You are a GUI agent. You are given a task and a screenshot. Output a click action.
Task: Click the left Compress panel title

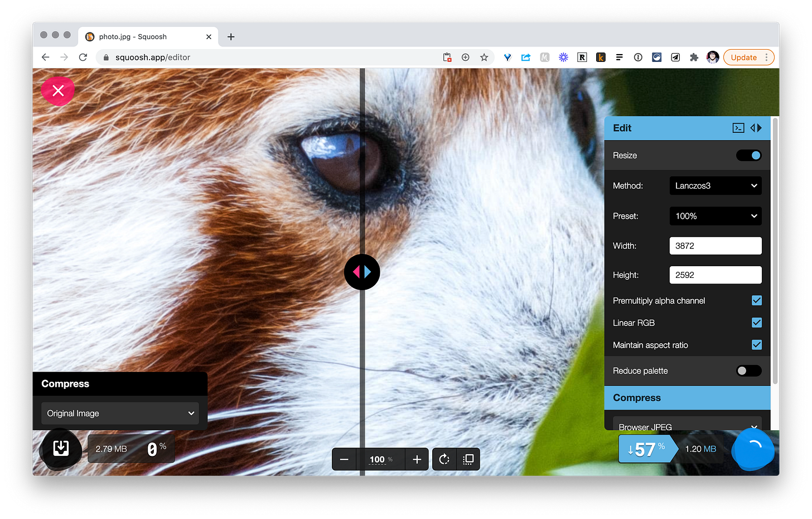(65, 384)
